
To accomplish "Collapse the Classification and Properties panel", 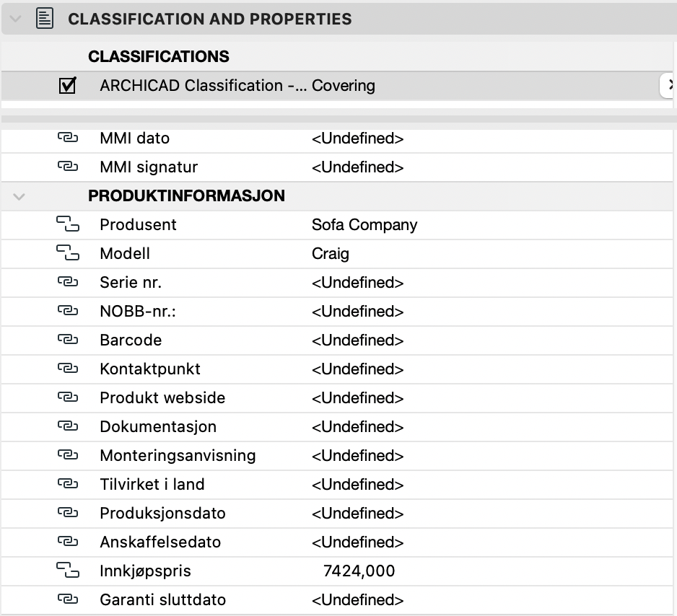I will [16, 19].
